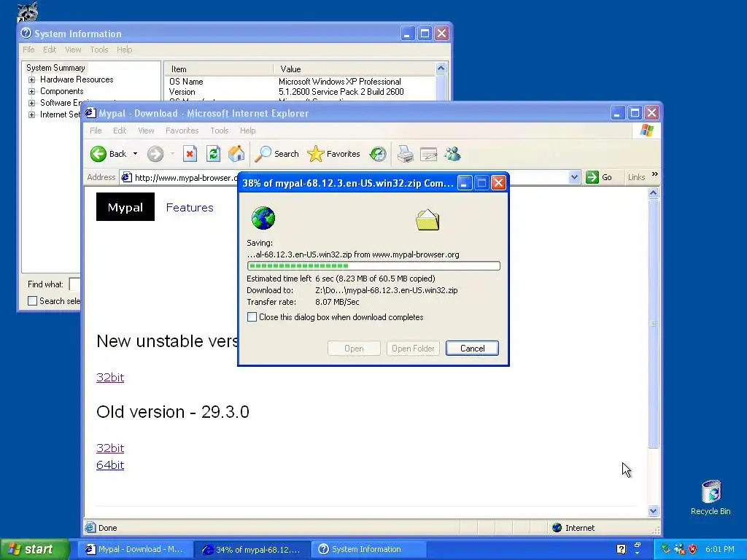The height and width of the screenshot is (560, 747).
Task: Click the Back arrow icon in Internet Explorer
Action: [98, 154]
